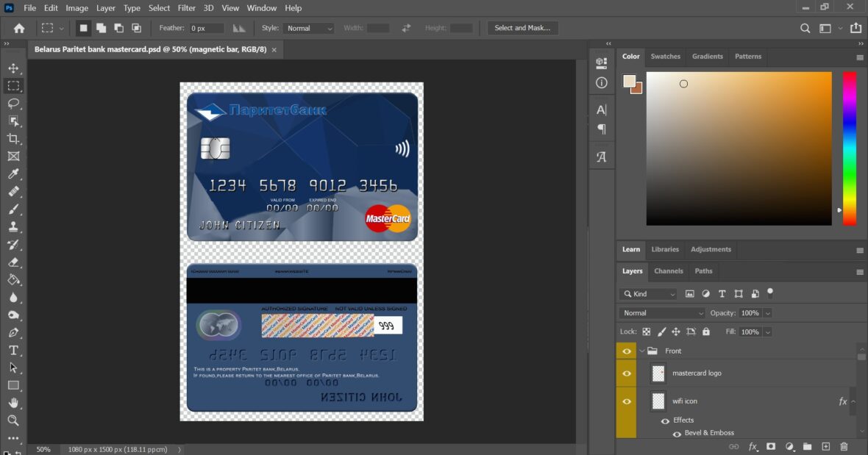Toggle visibility of the wifi icon layer
The height and width of the screenshot is (455, 868).
pos(626,401)
